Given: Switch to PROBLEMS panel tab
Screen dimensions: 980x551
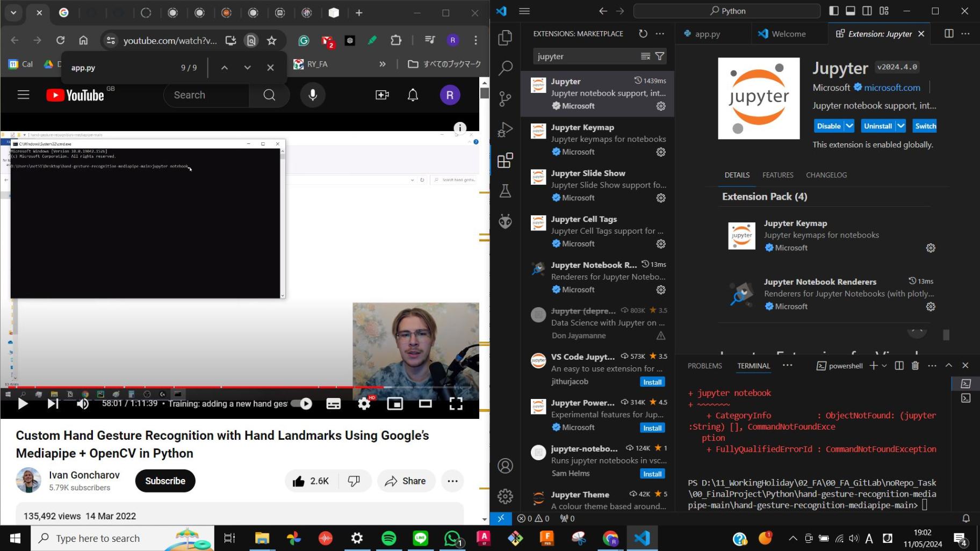Looking at the screenshot, I should tap(704, 366).
